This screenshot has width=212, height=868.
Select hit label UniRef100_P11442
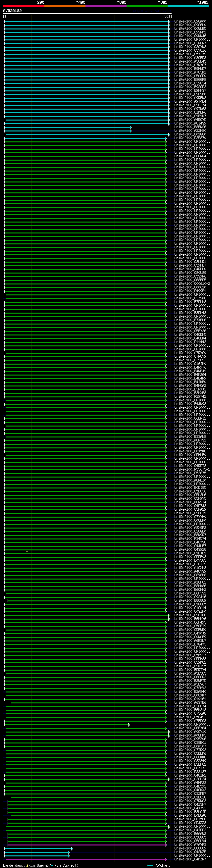pos(190,342)
